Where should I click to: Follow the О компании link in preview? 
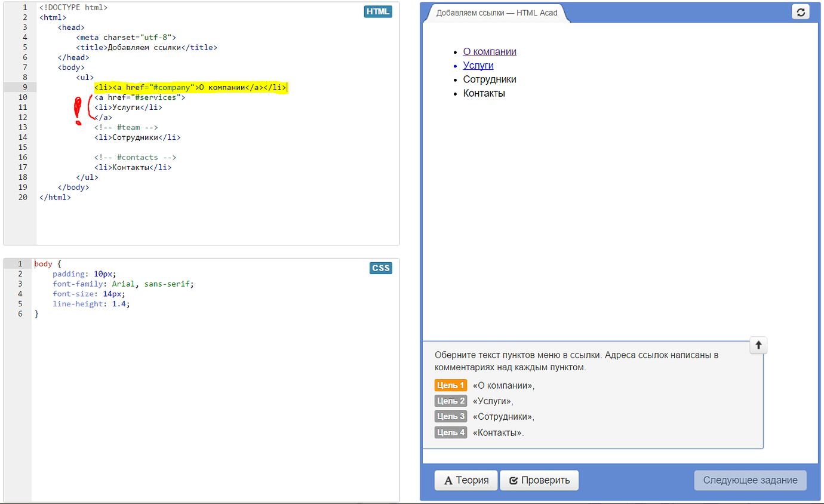click(490, 52)
